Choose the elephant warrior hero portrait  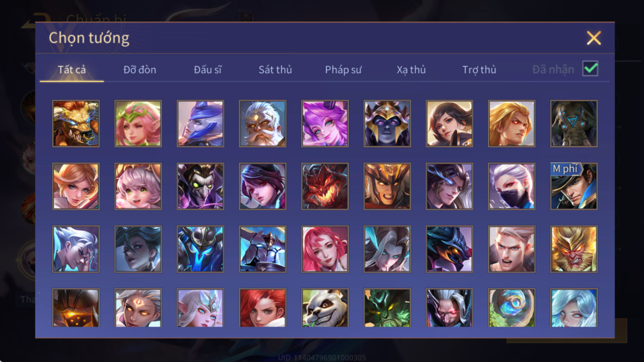point(574,124)
